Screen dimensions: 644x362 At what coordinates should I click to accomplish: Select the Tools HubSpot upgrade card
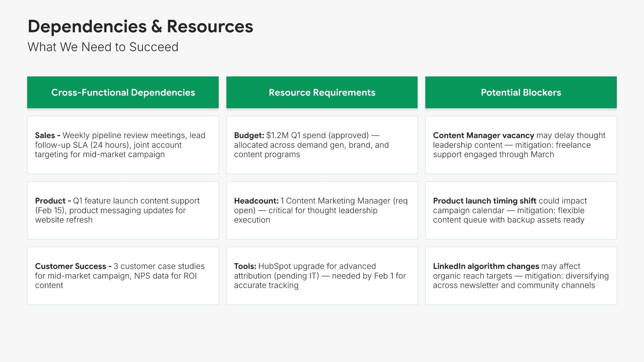point(322,276)
